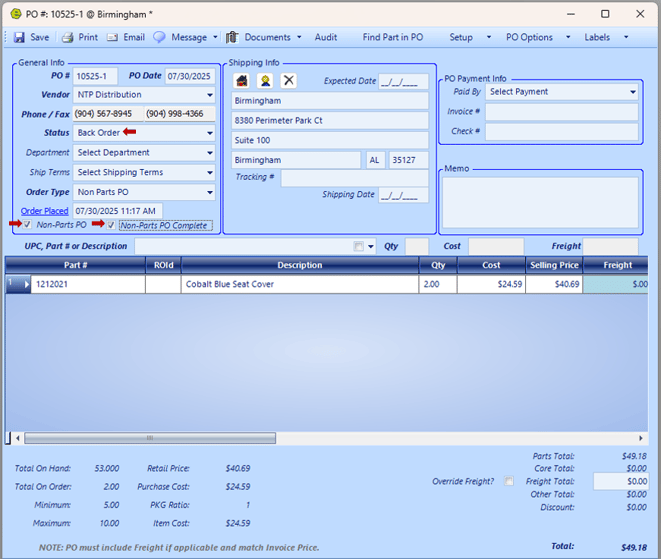Toggle checkbox inside the UPC search field

pos(359,246)
